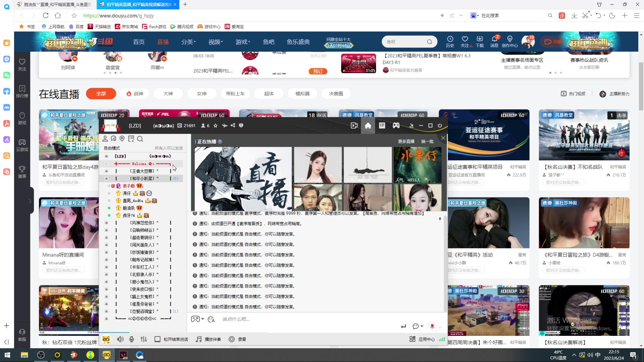Open 赛事 trophy in the Douyu left sidebar
The width and height of the screenshot is (644, 362).
coord(22,172)
